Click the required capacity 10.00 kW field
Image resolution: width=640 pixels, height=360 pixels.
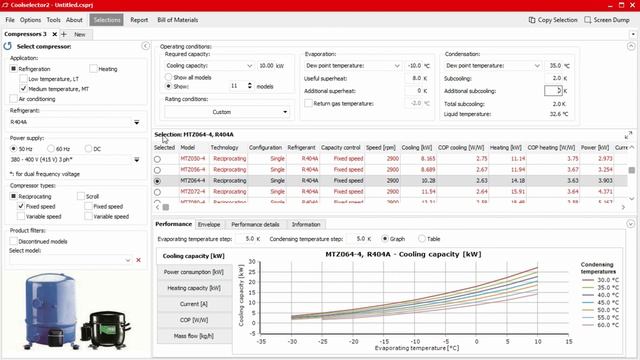pyautogui.click(x=267, y=66)
